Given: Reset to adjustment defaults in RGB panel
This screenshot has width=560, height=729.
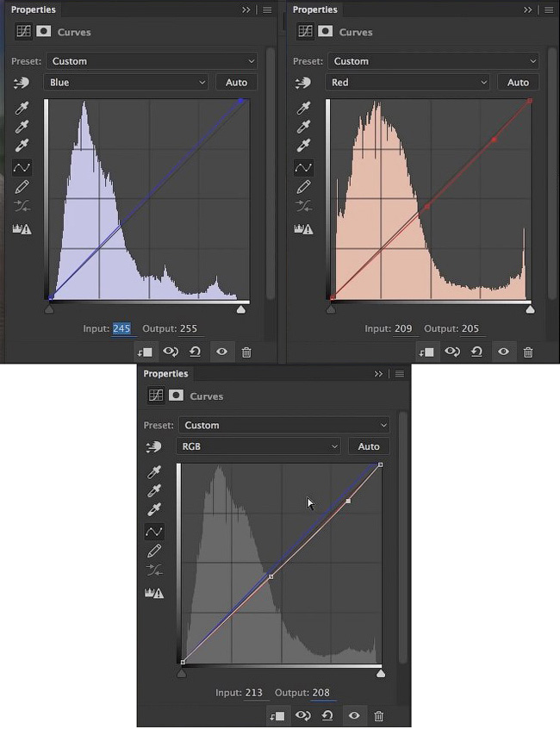Looking at the screenshot, I should pos(327,715).
